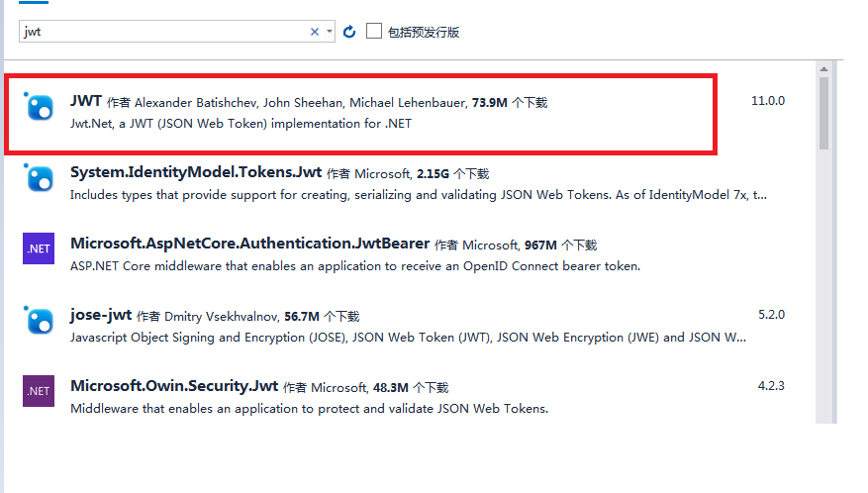Open the System.IdentityModel.Tokens.Jwt package title

(x=196, y=172)
